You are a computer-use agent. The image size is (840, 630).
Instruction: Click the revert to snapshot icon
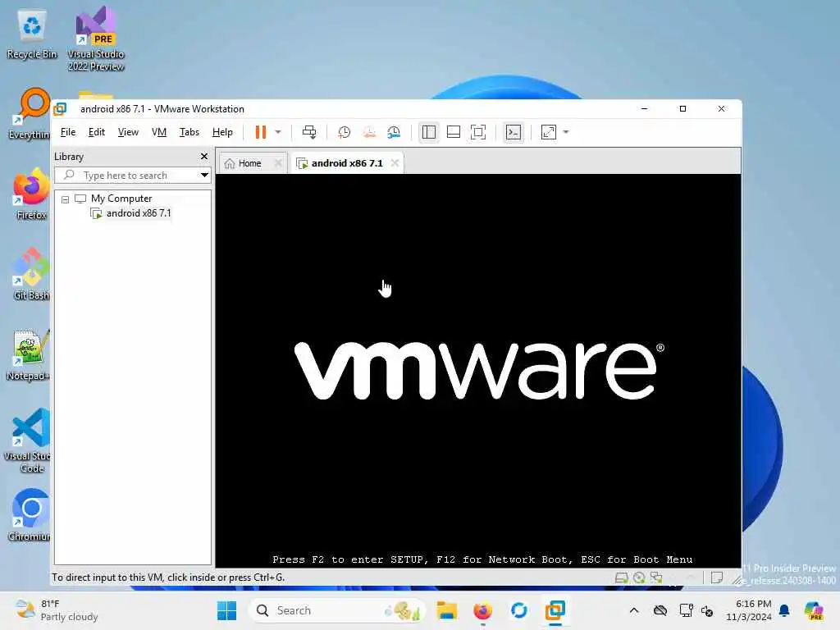[369, 132]
